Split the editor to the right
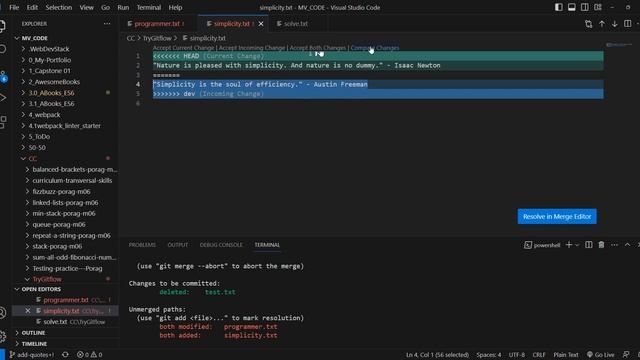This screenshot has height=360, width=640. tap(627, 24)
